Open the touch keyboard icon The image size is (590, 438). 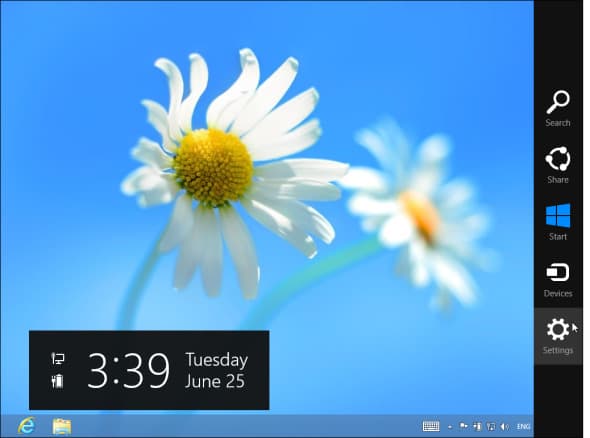[431, 426]
